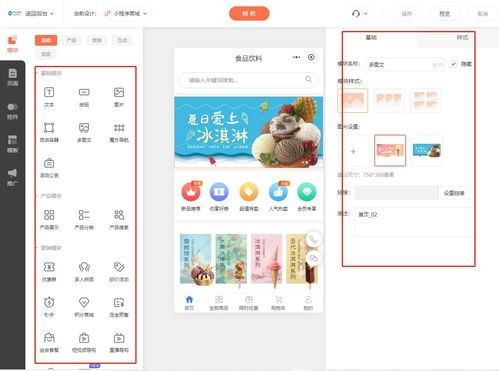The image size is (499, 371).
Task: Click the 预览 preview button
Action: [x=445, y=14]
